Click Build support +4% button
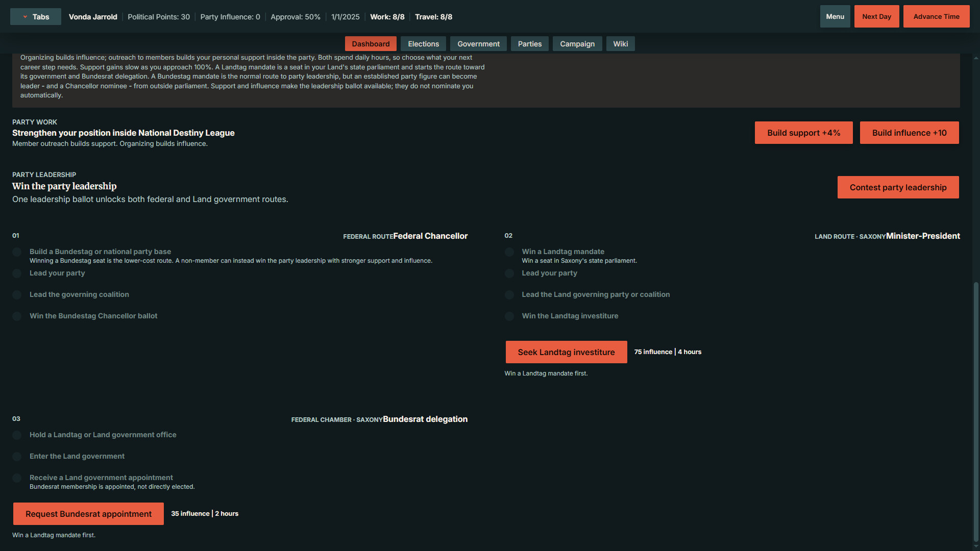Screen dimensions: 980x551 click(803, 133)
